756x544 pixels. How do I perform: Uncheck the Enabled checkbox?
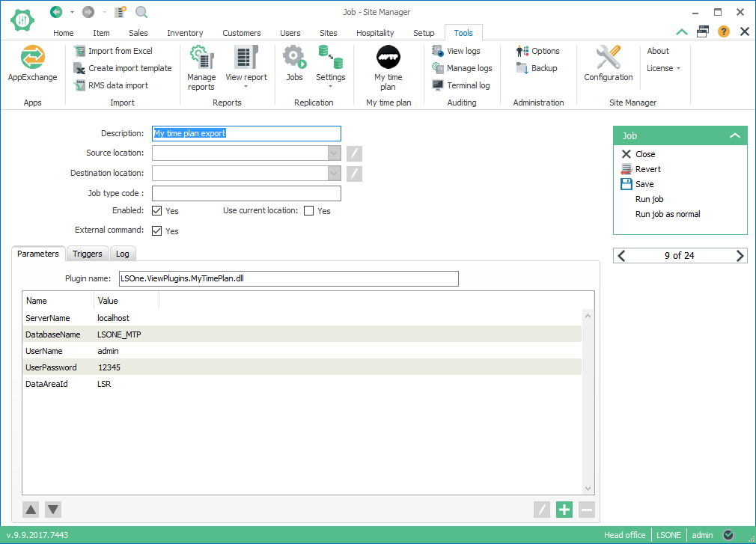click(157, 211)
